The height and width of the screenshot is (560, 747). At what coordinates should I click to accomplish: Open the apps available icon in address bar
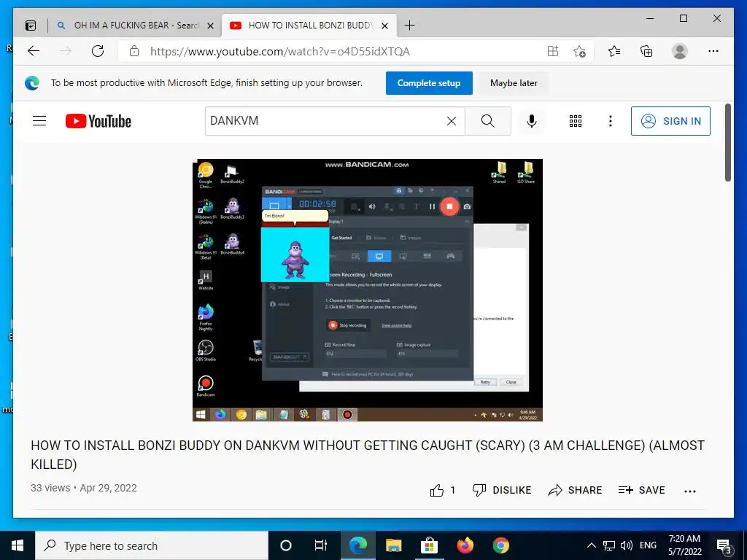[553, 52]
